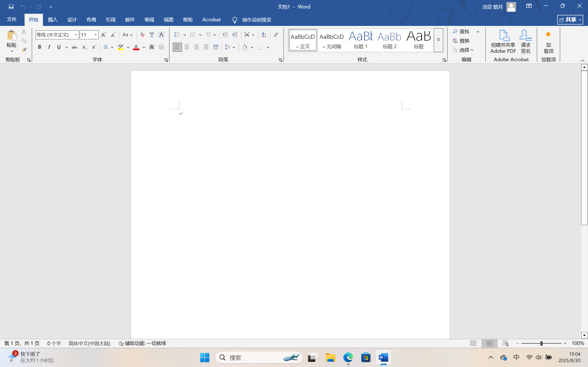Click the Clear Formatting eraser icon
The image size is (588, 367).
pos(142,35)
